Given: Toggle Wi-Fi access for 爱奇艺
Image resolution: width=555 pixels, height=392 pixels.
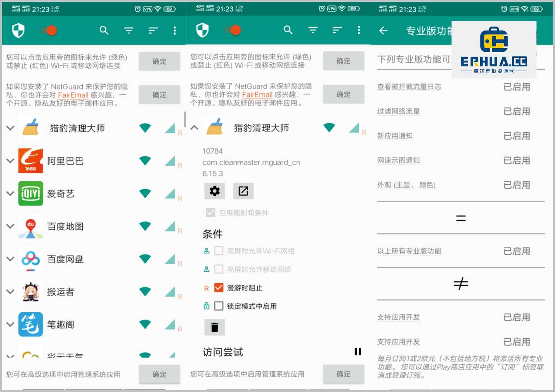Looking at the screenshot, I should (145, 193).
